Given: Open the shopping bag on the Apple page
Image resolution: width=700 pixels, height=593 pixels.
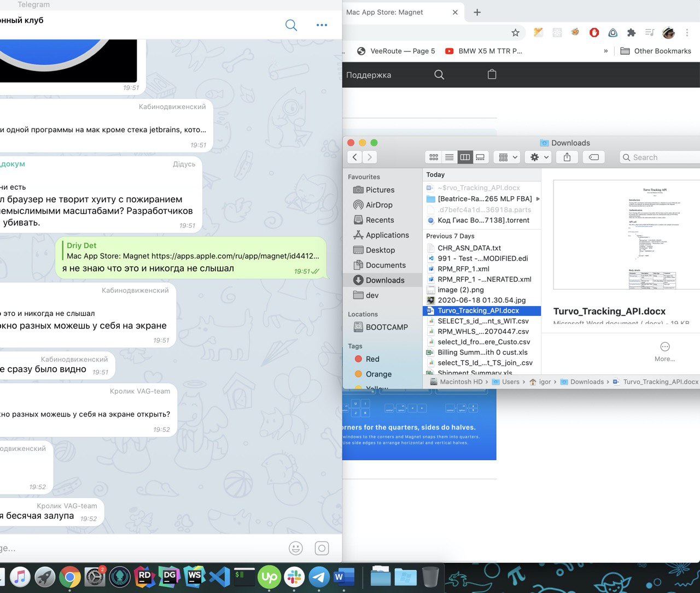Looking at the screenshot, I should tap(492, 74).
